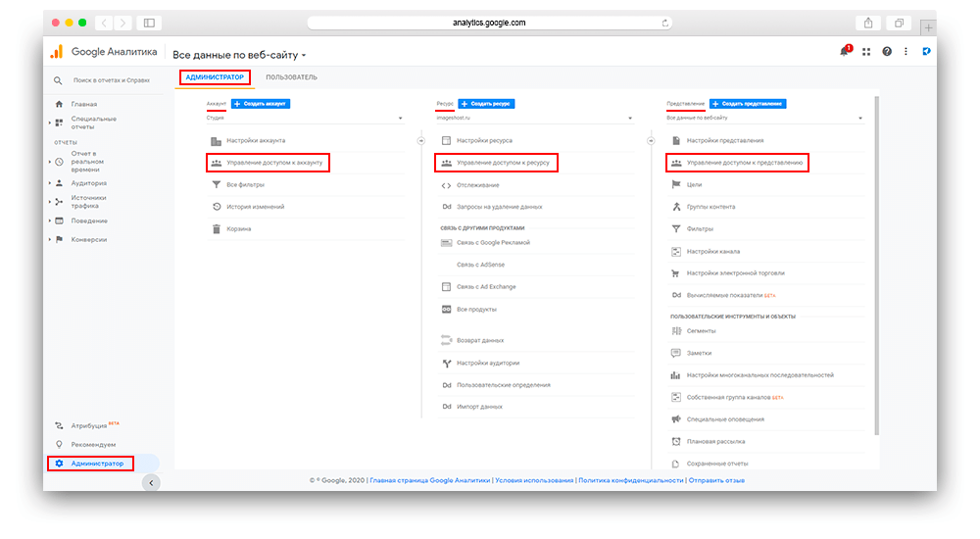Open the Представление dropdown list
Image resolution: width=980 pixels, height=539 pixels.
point(765,118)
